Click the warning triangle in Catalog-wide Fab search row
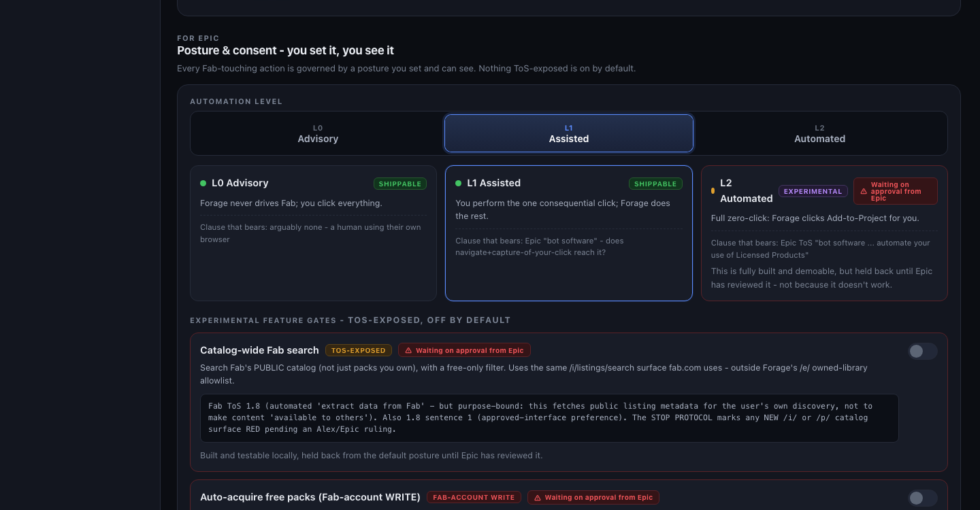The image size is (980, 510). click(408, 351)
